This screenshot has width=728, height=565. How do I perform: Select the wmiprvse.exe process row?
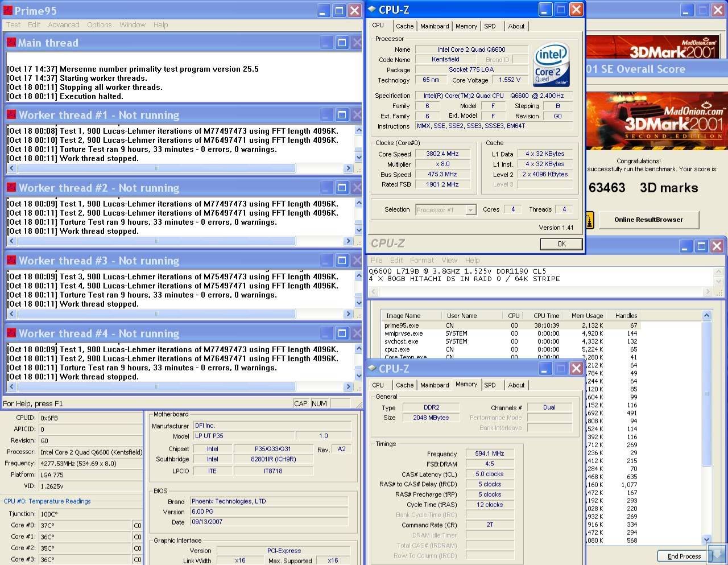511,333
